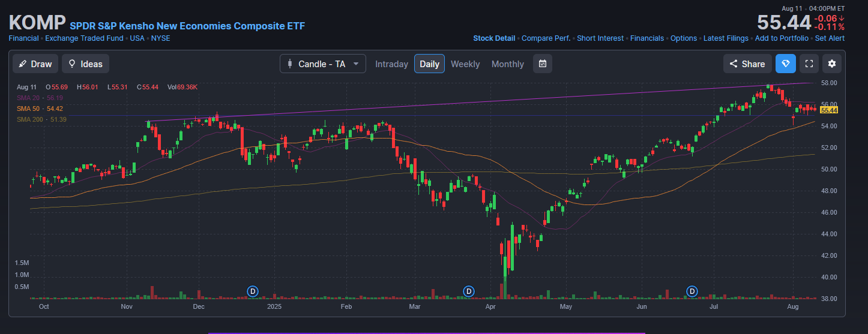The height and width of the screenshot is (334, 868).
Task: Expand the Candle - TA chart type dropdown
Action: click(322, 64)
